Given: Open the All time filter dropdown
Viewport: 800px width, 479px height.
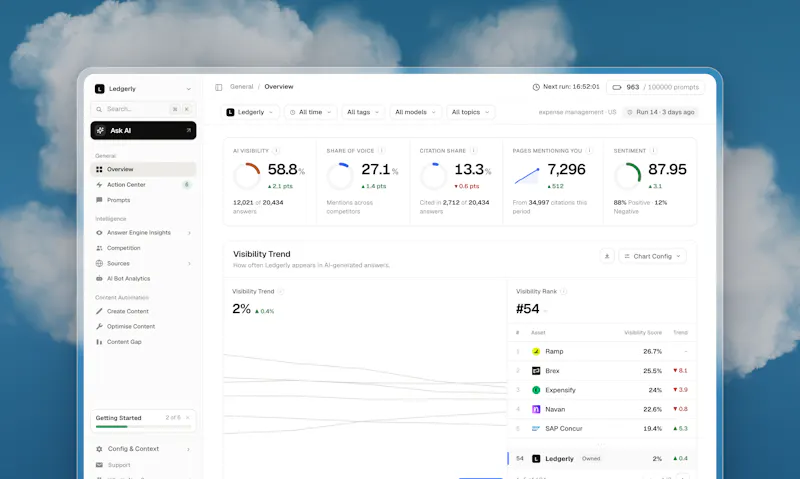Looking at the screenshot, I should pos(310,112).
